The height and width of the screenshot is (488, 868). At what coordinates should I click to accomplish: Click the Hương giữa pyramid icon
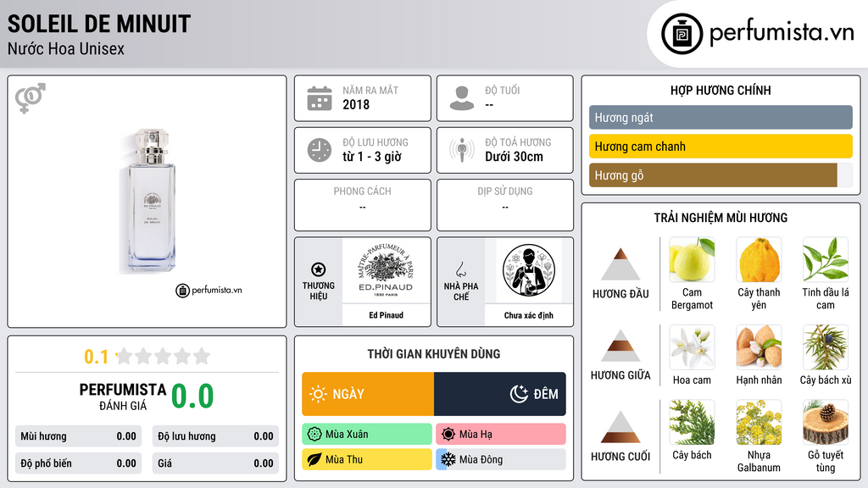tap(620, 346)
